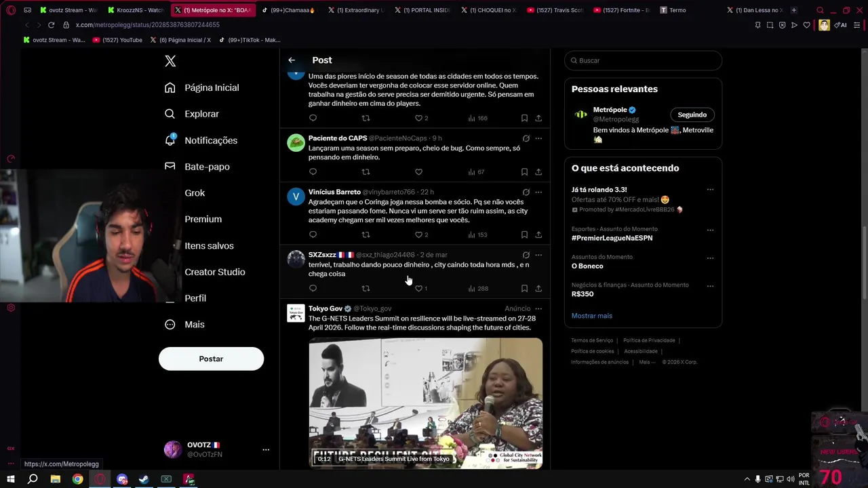
Task: Open File Explorer from the taskbar
Action: coord(56,479)
